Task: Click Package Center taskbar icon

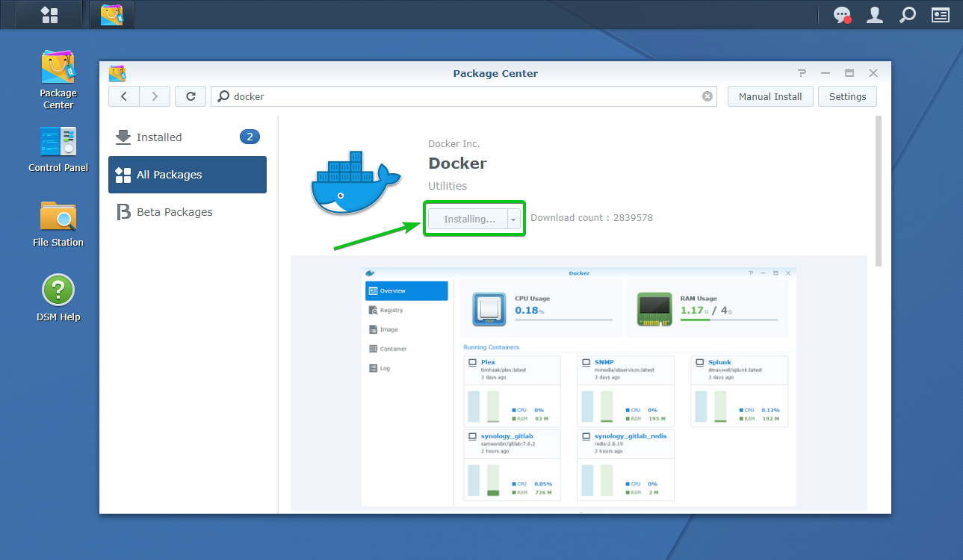Action: 111,15
